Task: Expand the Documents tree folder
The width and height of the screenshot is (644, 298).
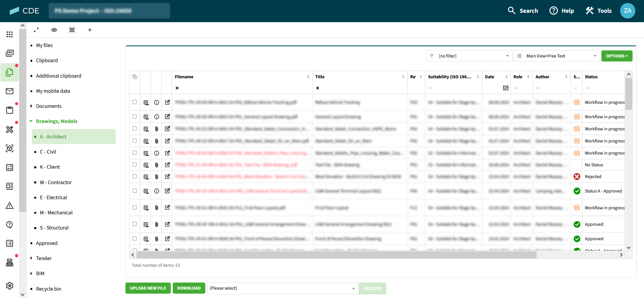Action: click(x=32, y=106)
